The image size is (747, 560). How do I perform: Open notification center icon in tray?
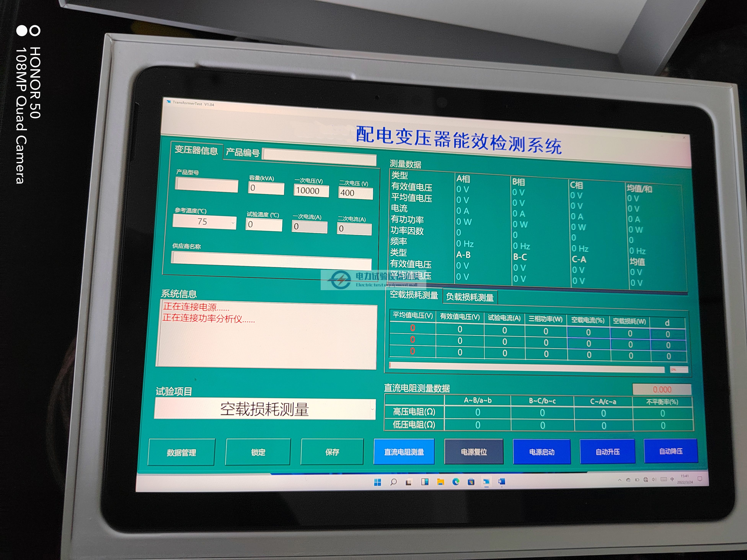tap(700, 479)
